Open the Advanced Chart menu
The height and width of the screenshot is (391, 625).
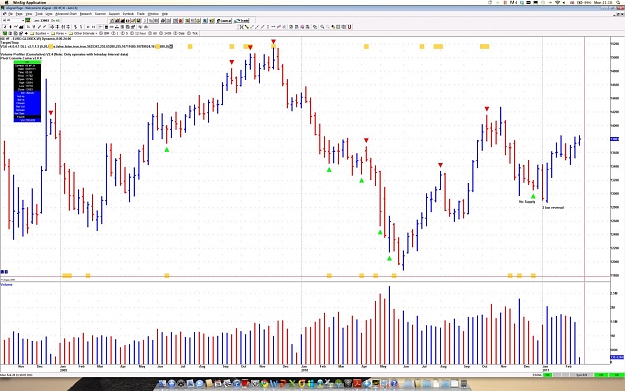[66, 14]
